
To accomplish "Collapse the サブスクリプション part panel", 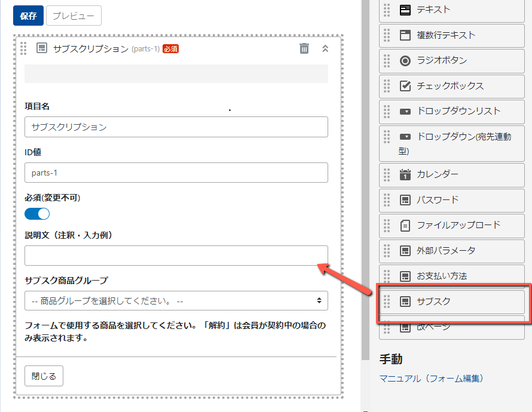I will point(325,48).
